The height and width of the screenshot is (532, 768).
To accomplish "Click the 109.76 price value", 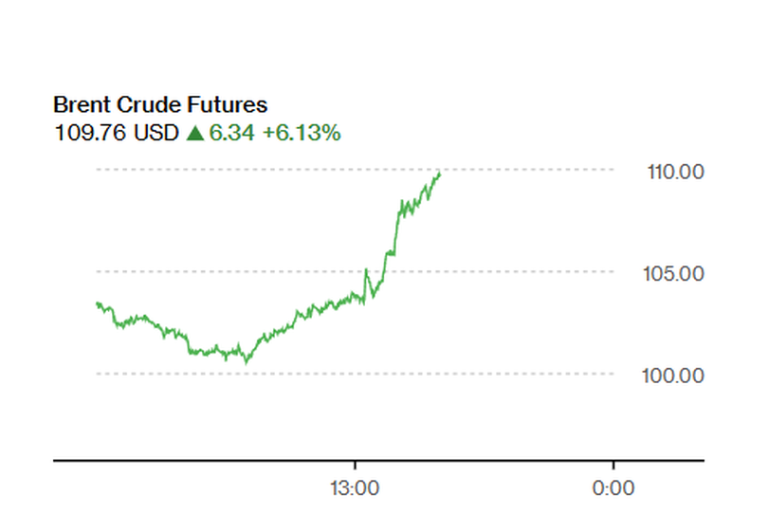I will (x=91, y=134).
